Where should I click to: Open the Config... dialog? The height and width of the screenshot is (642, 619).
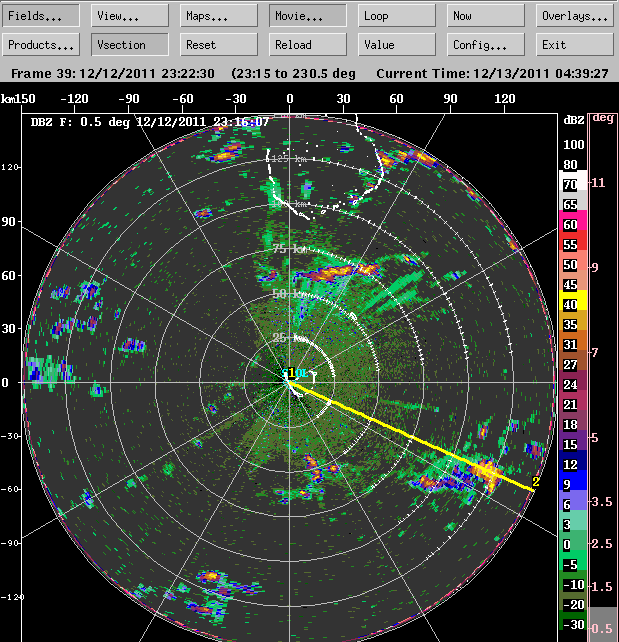point(486,45)
